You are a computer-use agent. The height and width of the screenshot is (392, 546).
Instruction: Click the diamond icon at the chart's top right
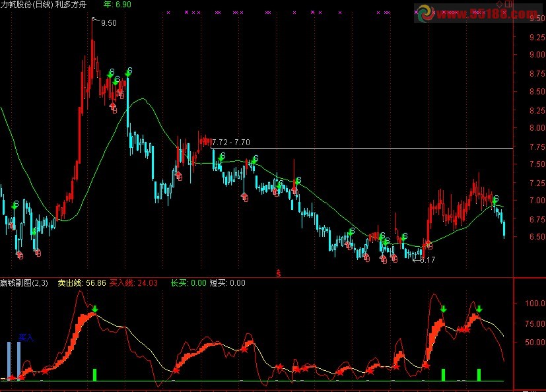(499, 4)
